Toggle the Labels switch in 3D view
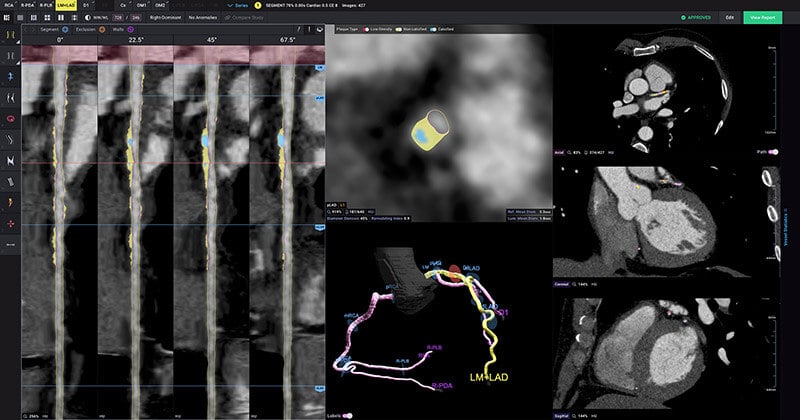 [x=347, y=413]
